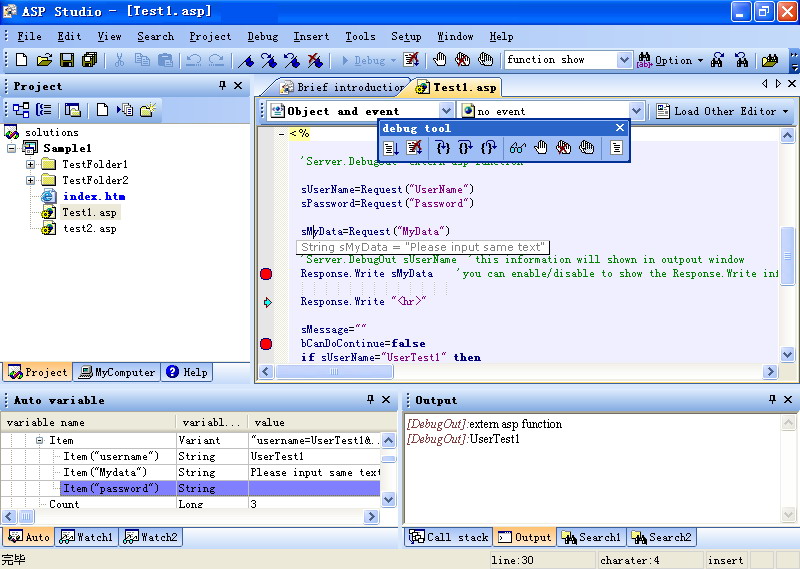Click the blank new file icon in Project panel
The width and height of the screenshot is (800, 569).
tap(101, 110)
